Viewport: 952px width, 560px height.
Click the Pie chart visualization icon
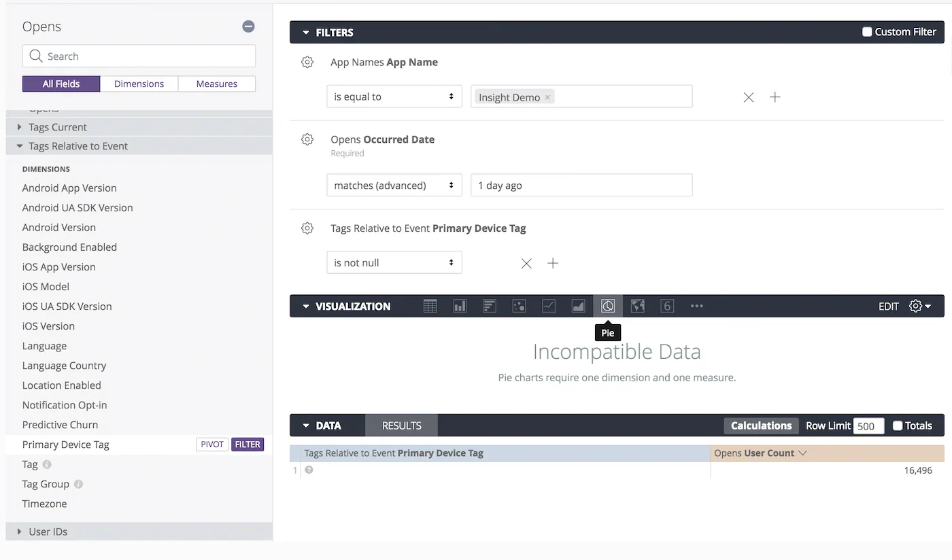point(607,306)
